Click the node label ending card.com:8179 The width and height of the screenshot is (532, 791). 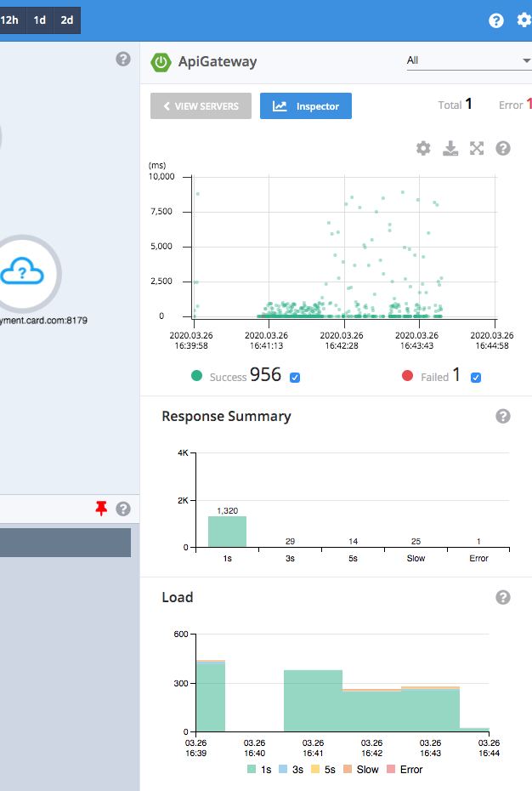(44, 321)
